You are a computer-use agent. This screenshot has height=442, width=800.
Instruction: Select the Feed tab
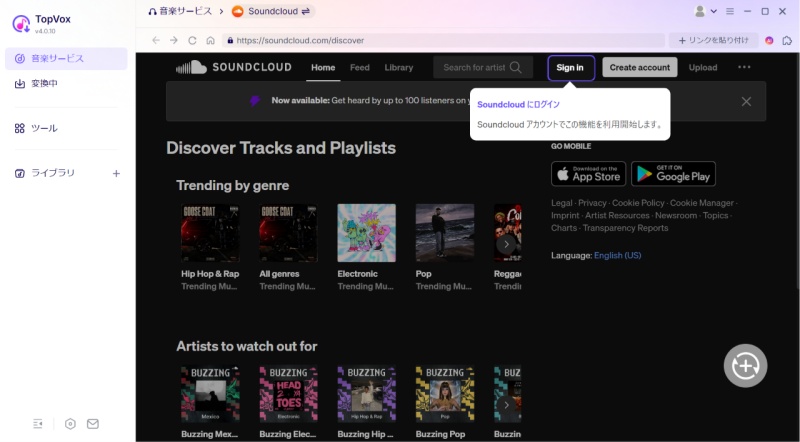pyautogui.click(x=360, y=67)
